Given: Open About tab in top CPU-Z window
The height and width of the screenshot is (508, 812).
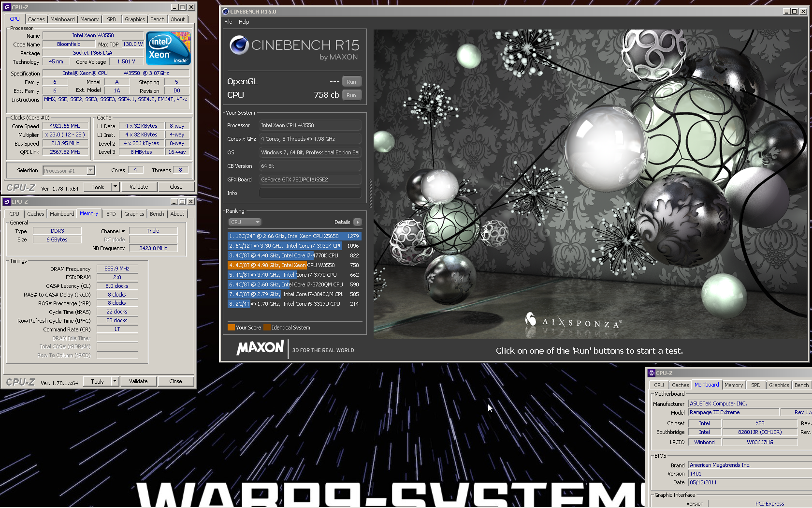Looking at the screenshot, I should coord(178,19).
